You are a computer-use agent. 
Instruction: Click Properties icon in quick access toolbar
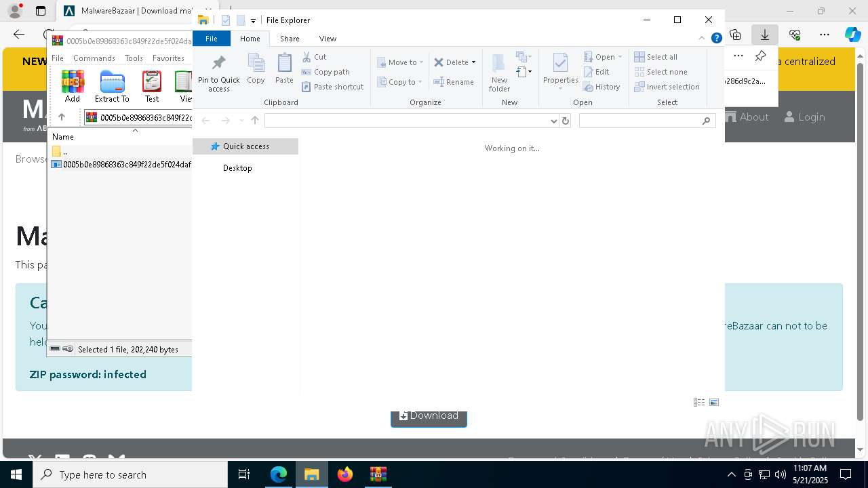226,20
